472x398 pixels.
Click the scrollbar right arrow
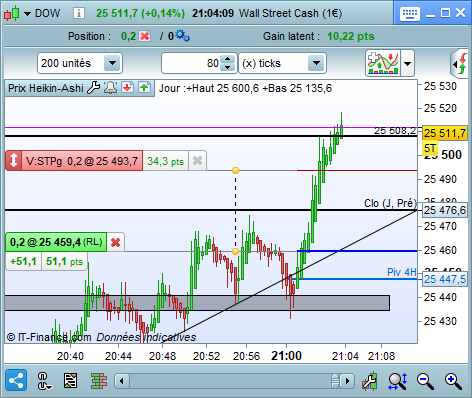tap(347, 381)
